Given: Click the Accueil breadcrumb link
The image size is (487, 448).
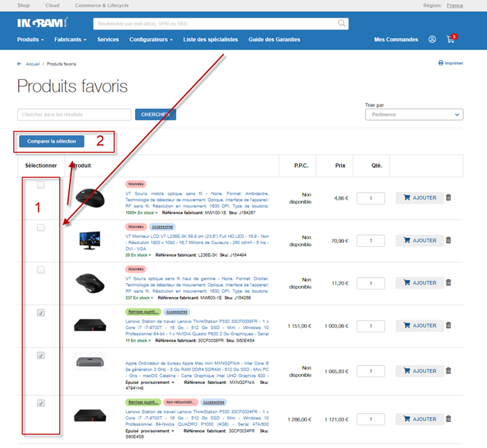Looking at the screenshot, I should (x=33, y=64).
